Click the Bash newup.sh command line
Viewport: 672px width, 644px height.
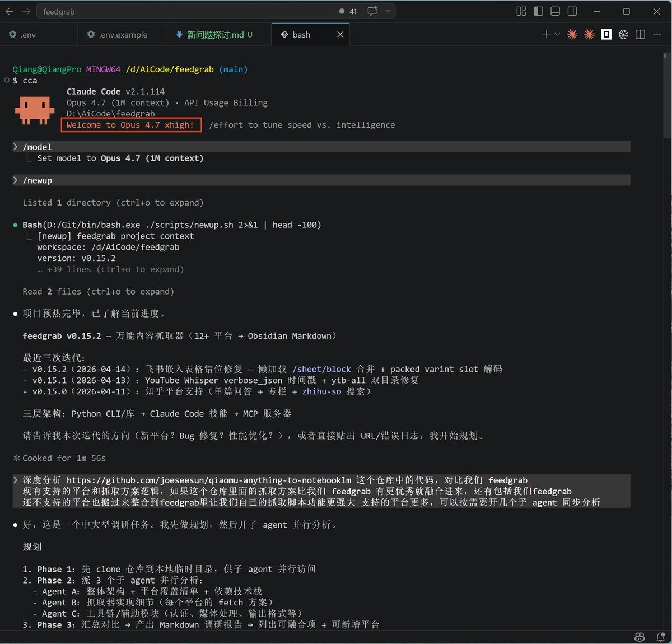(x=172, y=225)
